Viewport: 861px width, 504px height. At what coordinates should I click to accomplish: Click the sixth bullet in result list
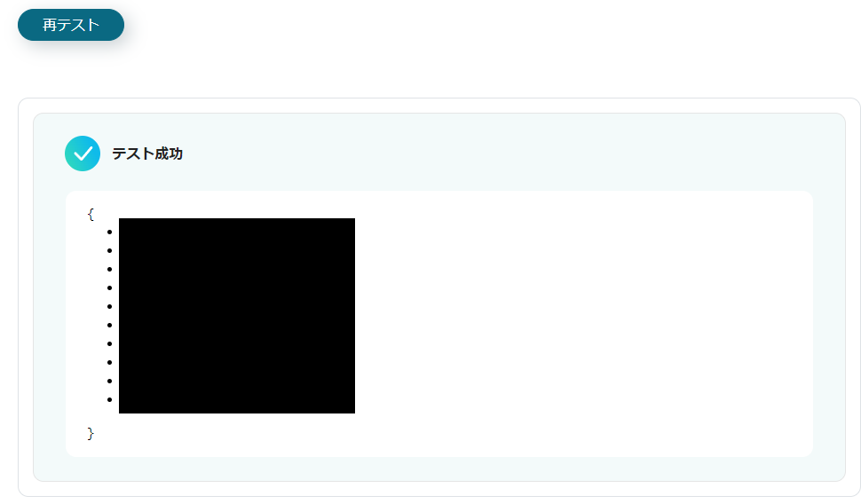(110, 326)
